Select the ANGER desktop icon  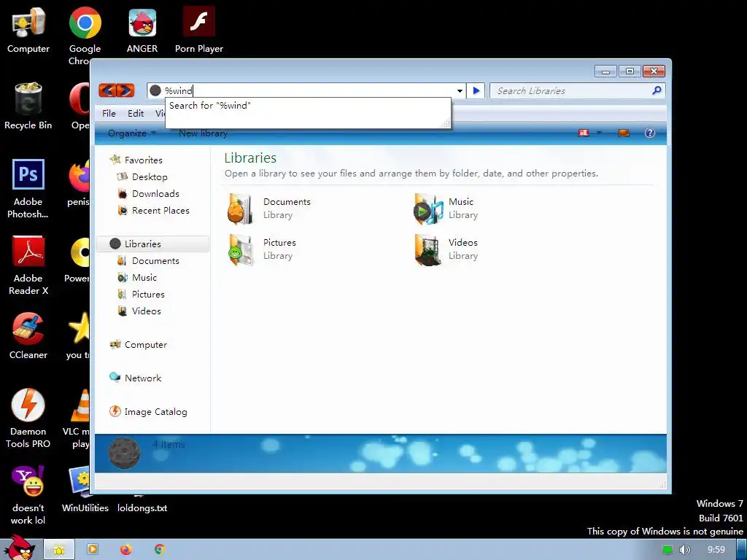pyautogui.click(x=142, y=31)
